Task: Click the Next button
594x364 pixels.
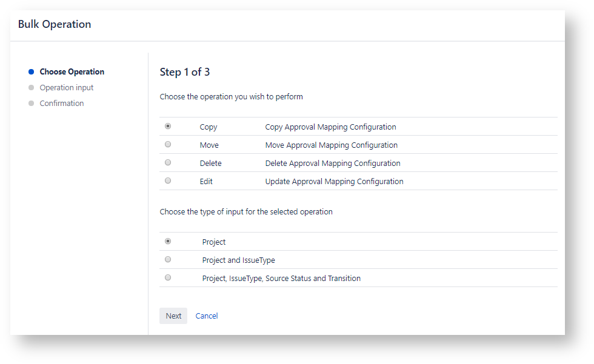Action: [x=173, y=316]
